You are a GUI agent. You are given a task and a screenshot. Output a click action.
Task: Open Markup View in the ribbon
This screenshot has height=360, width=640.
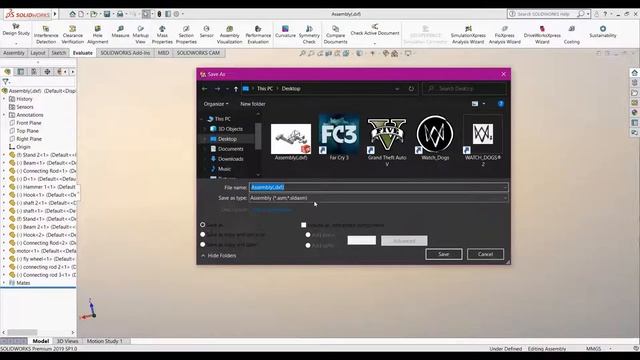click(x=140, y=35)
